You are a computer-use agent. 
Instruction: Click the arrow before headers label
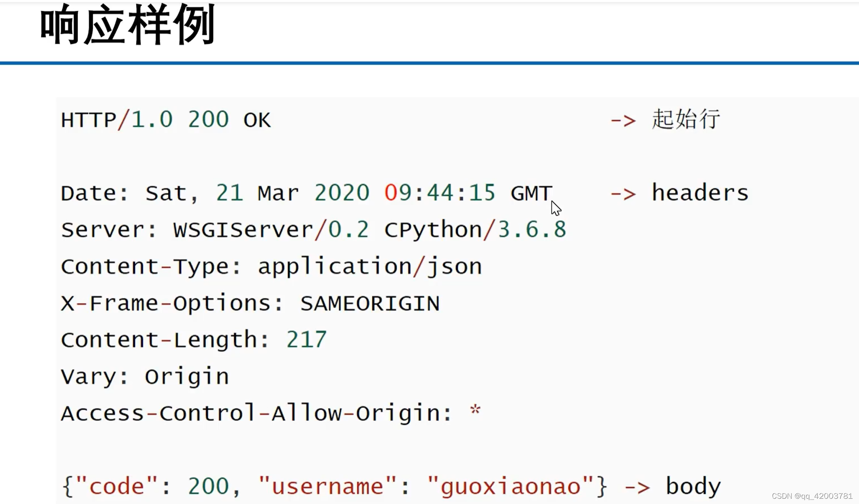[623, 194]
